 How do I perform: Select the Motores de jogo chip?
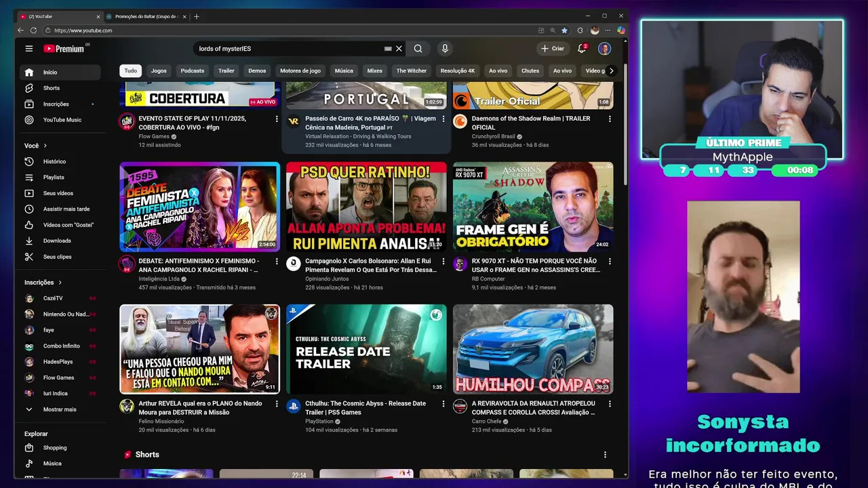[300, 70]
